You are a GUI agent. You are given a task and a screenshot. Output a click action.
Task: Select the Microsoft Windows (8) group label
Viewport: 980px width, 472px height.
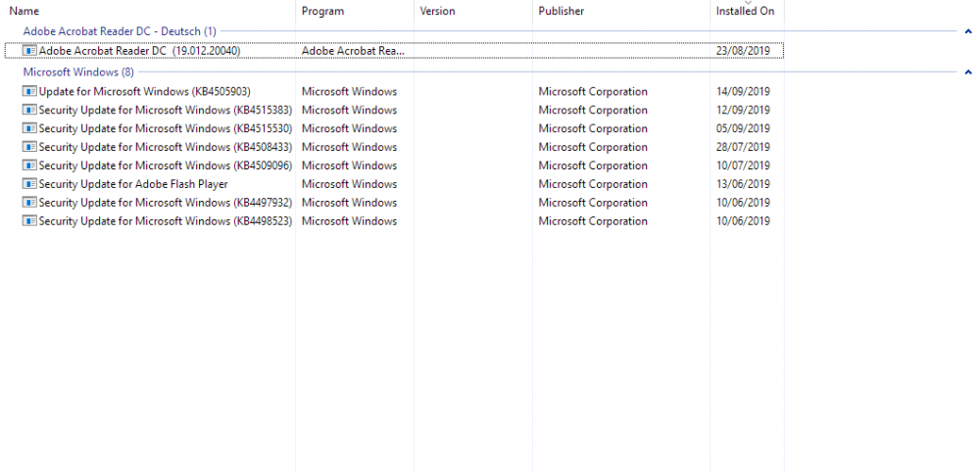coord(78,72)
